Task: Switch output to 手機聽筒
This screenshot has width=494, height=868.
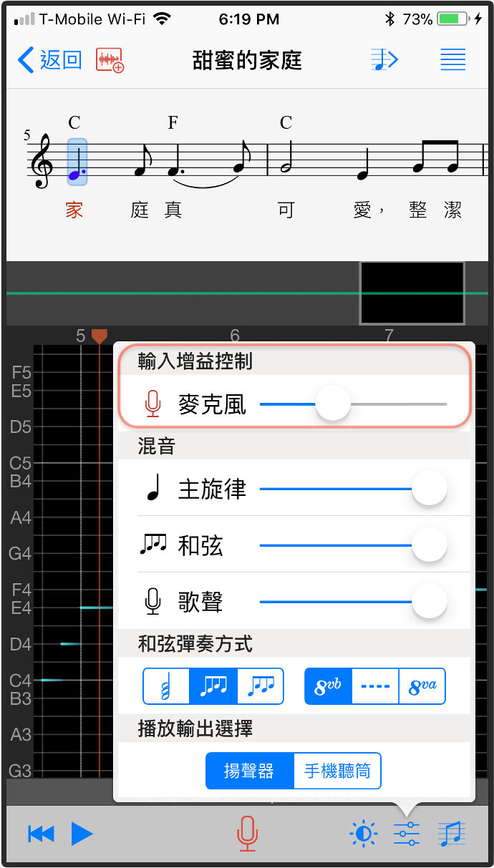Action: 337,771
